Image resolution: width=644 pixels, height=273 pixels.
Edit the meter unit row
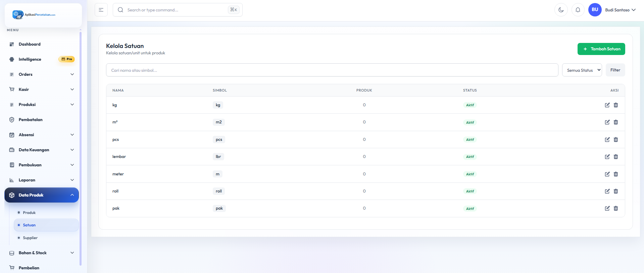point(607,174)
